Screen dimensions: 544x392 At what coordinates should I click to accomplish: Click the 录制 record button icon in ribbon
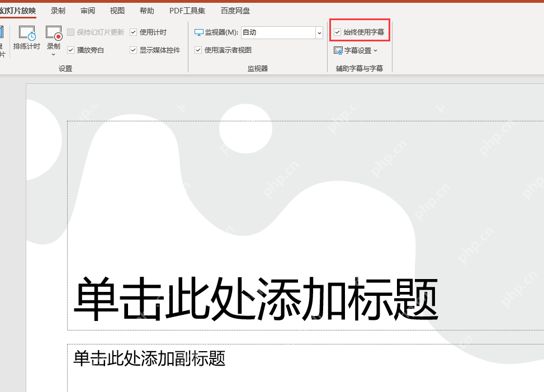pos(54,33)
